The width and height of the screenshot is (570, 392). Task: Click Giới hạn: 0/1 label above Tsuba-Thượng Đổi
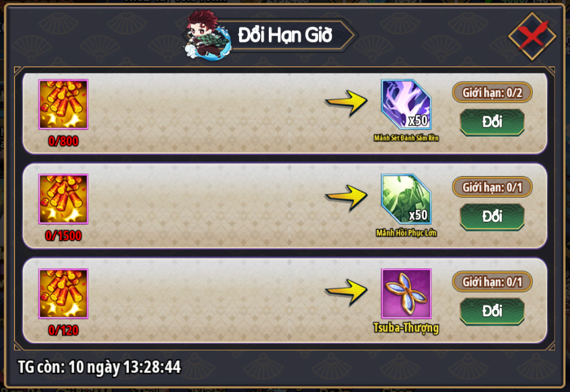click(492, 281)
